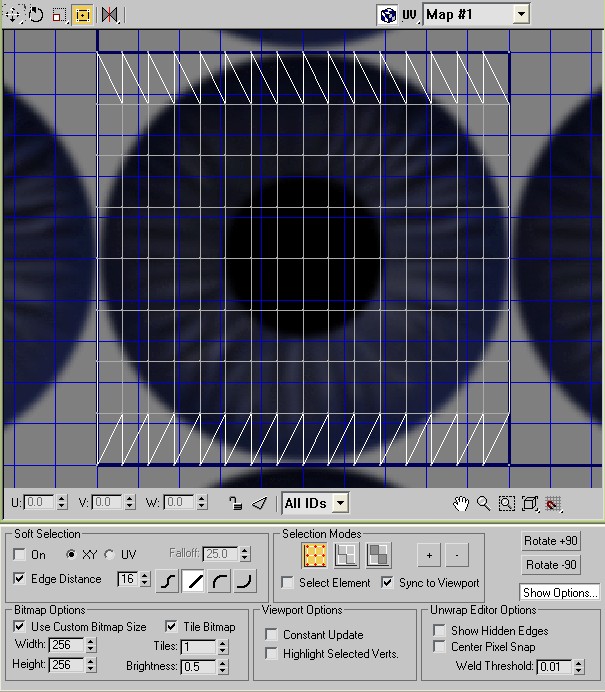605x692 pixels.
Task: Click the Rotate -90 button
Action: point(551,564)
